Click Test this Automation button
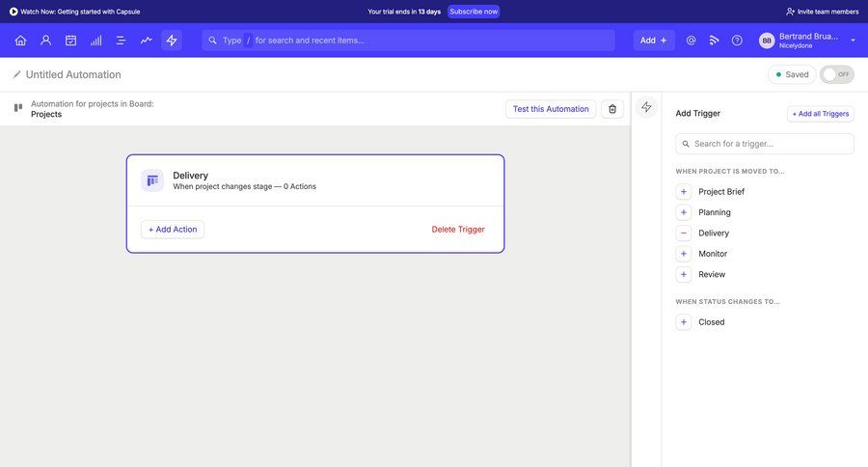Viewport: 868px width, 467px height. [551, 109]
